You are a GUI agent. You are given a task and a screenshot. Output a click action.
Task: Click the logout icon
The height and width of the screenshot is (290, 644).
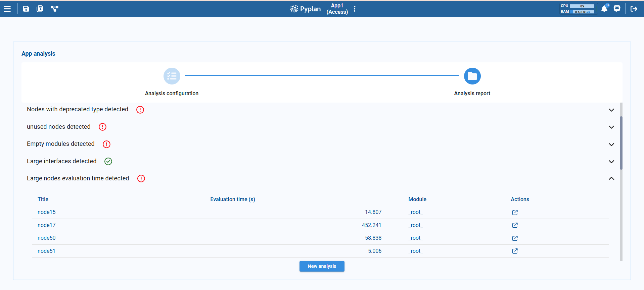click(634, 9)
